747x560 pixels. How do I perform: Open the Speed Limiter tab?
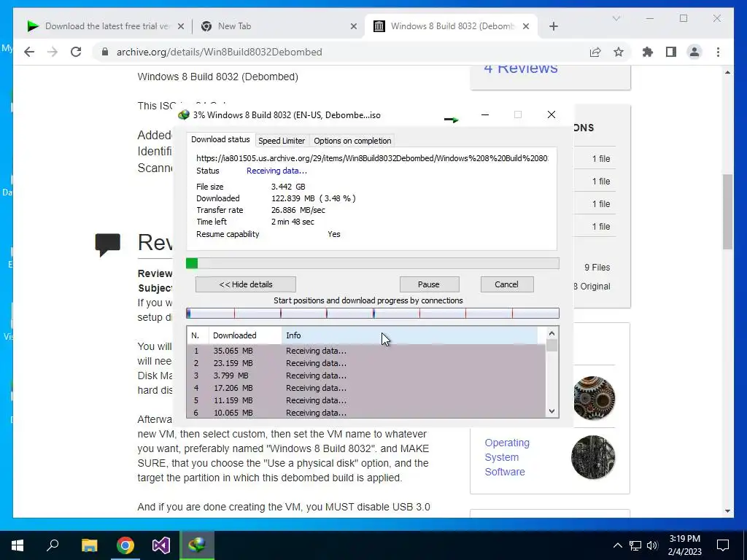[282, 141]
